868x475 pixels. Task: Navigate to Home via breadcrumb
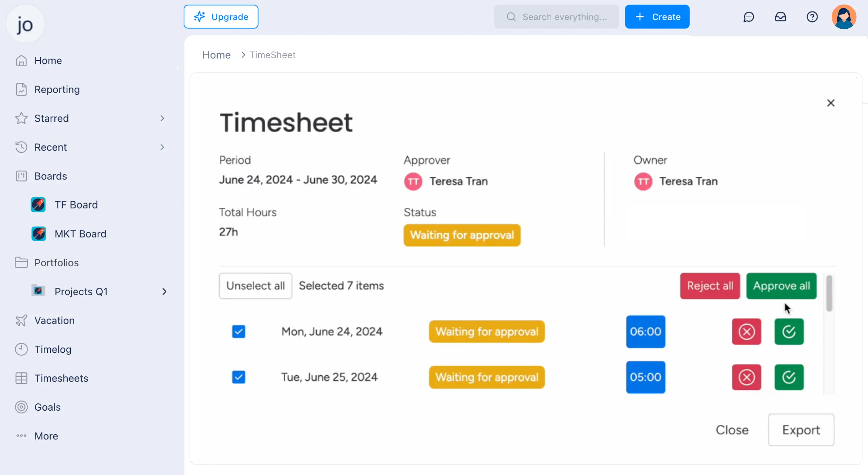216,55
